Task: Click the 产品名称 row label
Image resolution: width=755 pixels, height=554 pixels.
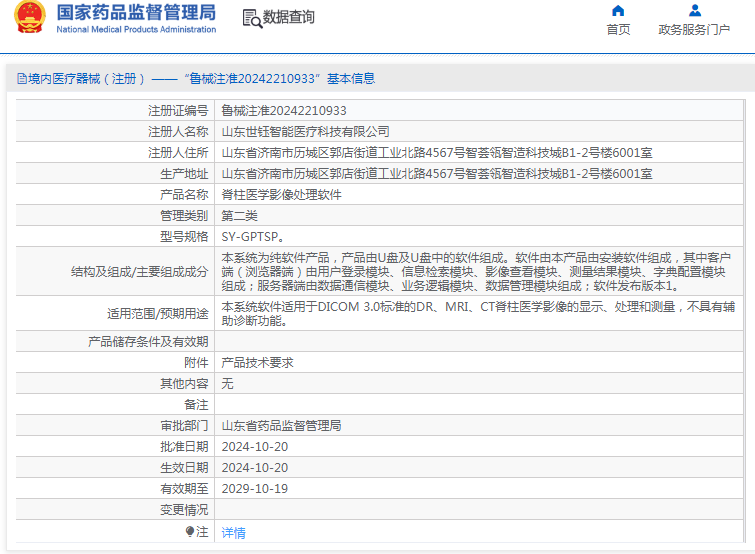Action: (x=184, y=194)
